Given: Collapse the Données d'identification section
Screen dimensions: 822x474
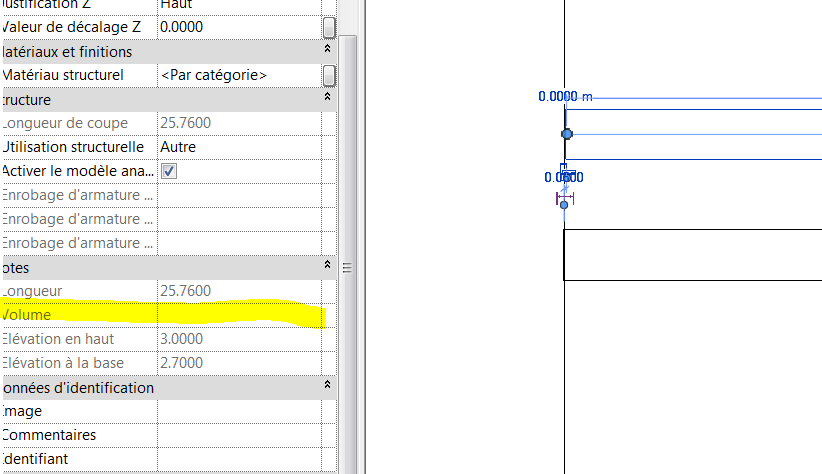Looking at the screenshot, I should click(327, 387).
